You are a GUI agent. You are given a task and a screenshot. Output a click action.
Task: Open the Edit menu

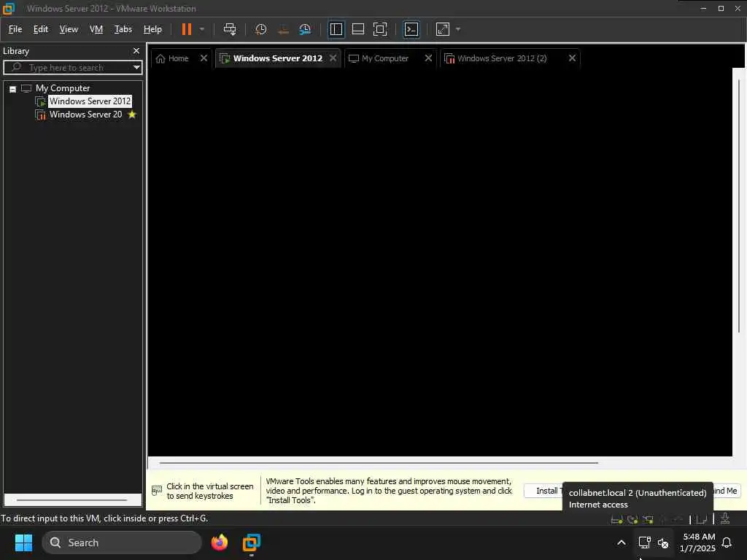click(41, 29)
